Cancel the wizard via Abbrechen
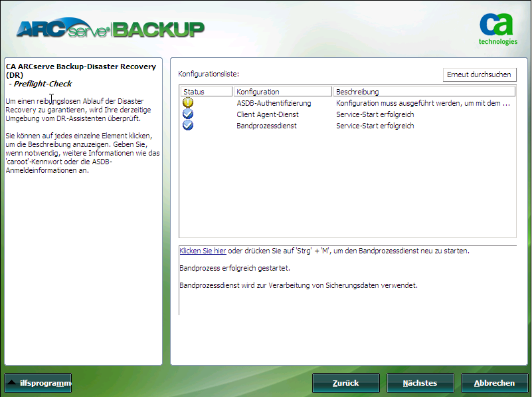The height and width of the screenshot is (397, 532). click(x=494, y=383)
